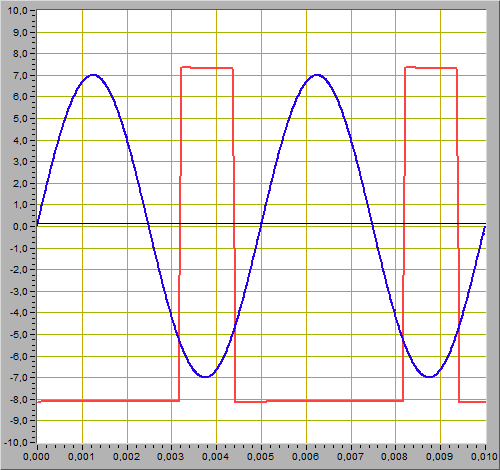This screenshot has width=500, height=470.
Task: Click the -6,0 vertical axis label
Action: point(18,356)
